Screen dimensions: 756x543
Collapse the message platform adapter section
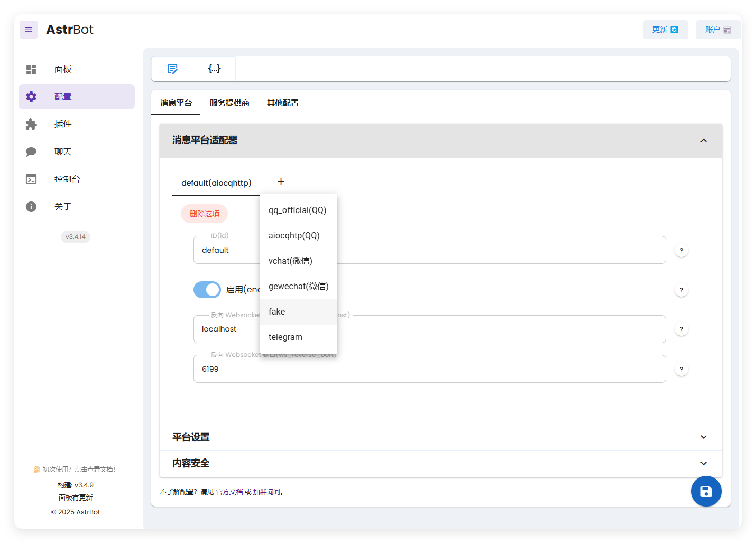[x=703, y=140]
